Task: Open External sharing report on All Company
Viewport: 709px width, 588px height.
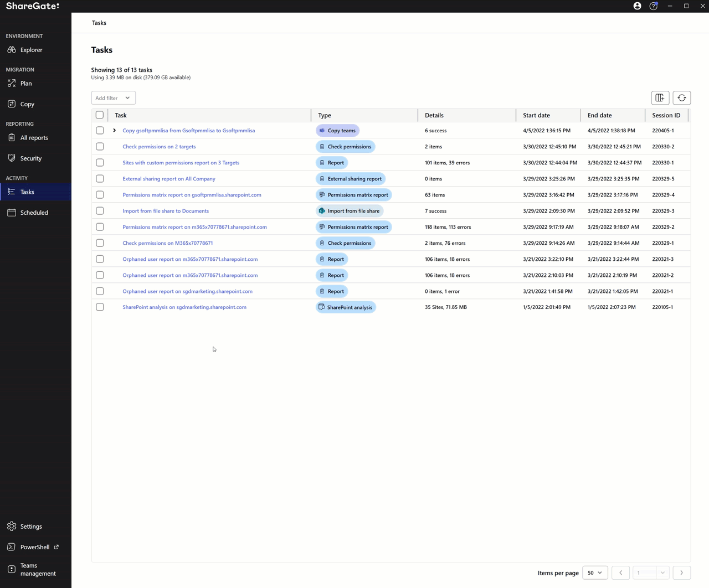Action: coord(169,179)
